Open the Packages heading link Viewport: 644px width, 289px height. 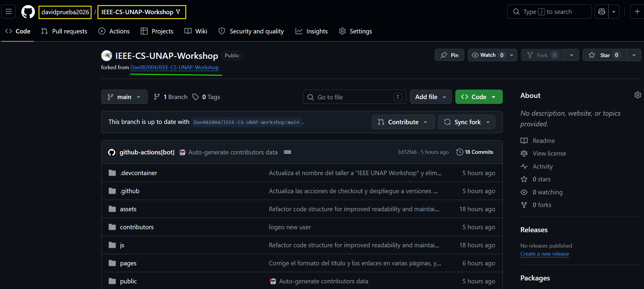click(535, 278)
